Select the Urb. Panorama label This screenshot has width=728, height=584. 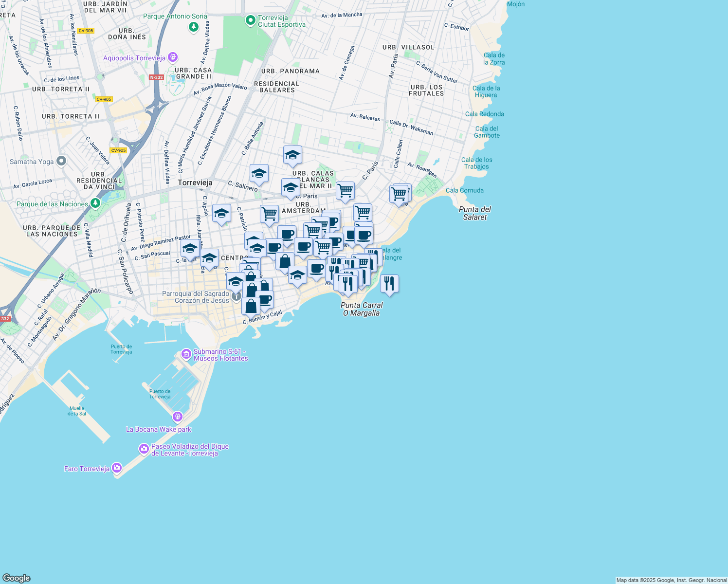click(291, 71)
